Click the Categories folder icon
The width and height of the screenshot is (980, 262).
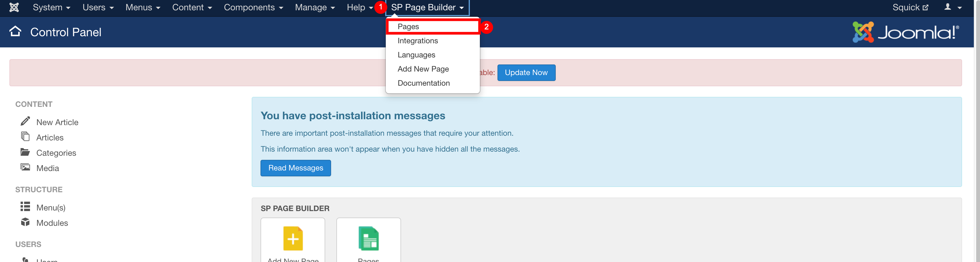click(25, 152)
